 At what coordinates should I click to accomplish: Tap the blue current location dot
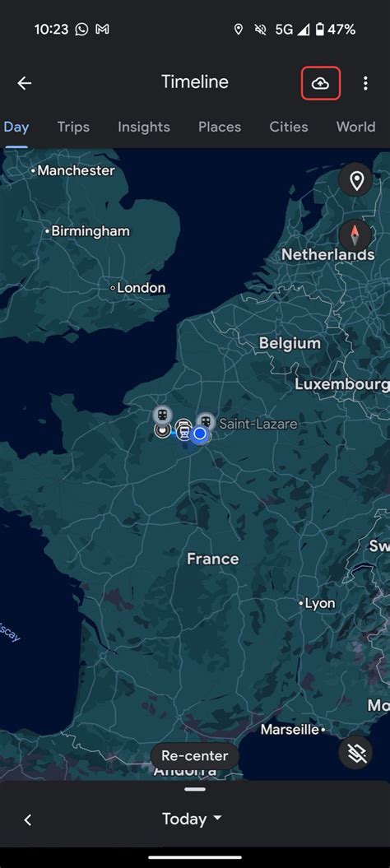[x=199, y=434]
